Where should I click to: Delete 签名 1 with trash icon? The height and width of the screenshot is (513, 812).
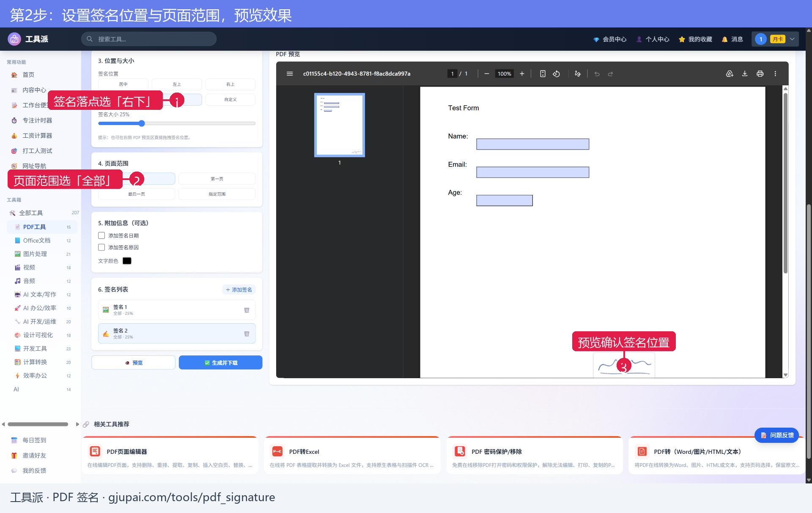247,310
